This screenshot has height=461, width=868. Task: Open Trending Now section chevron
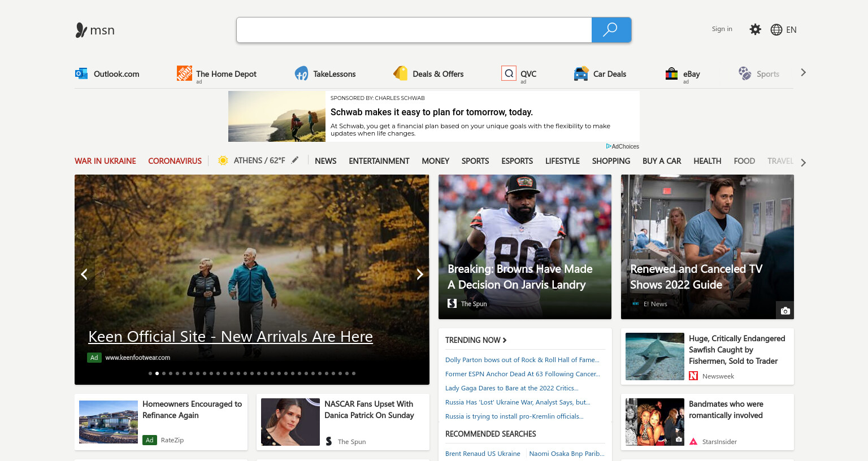coord(505,340)
